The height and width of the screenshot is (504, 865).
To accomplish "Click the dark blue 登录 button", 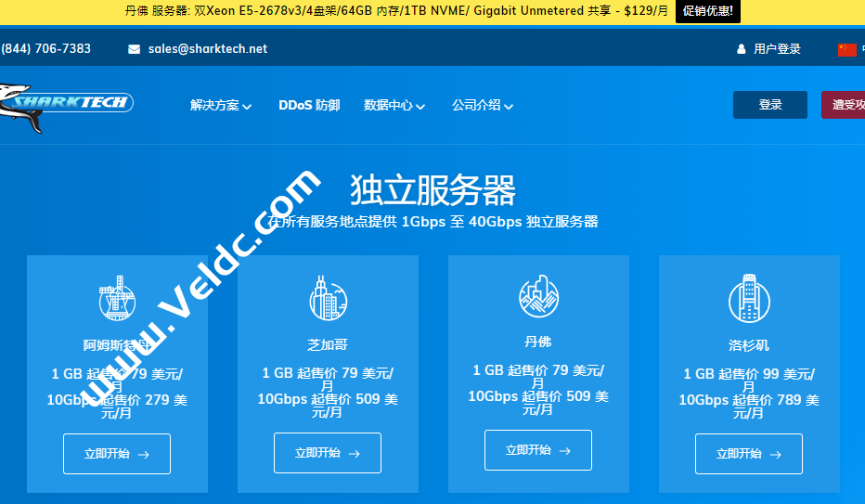I will [770, 105].
